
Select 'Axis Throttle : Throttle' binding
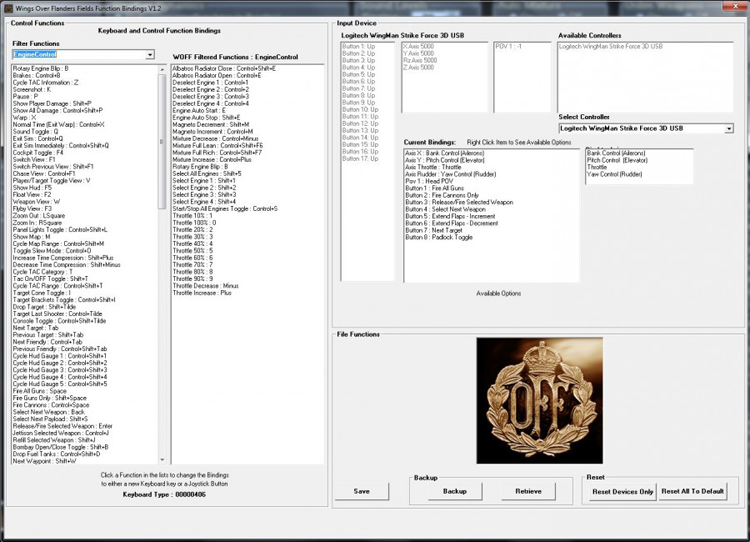point(433,167)
